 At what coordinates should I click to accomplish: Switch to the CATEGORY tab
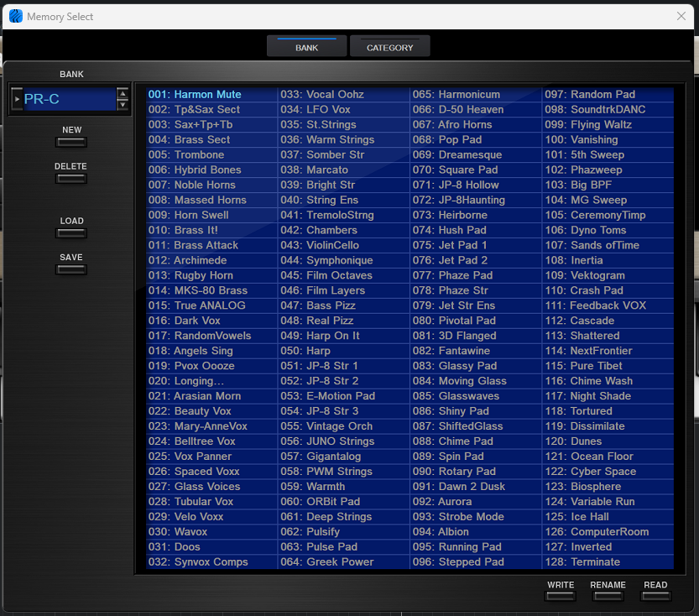pos(389,47)
